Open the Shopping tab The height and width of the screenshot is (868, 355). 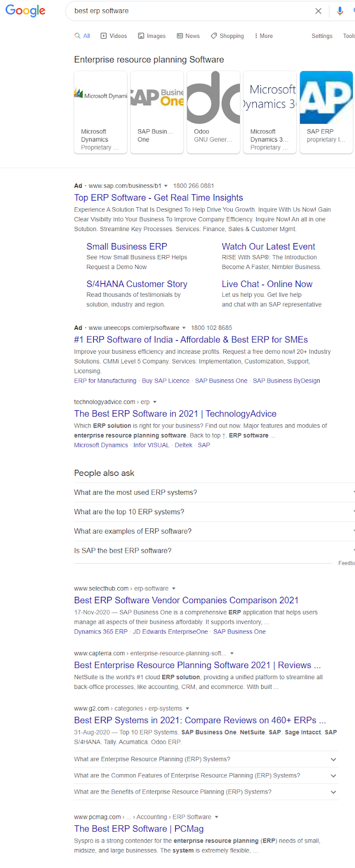coord(227,36)
